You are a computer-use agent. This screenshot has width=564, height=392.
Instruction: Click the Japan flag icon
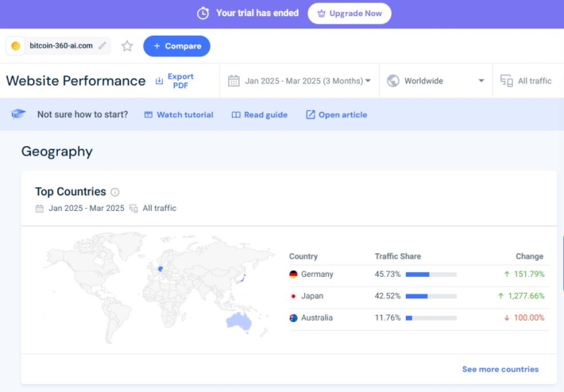[293, 296]
